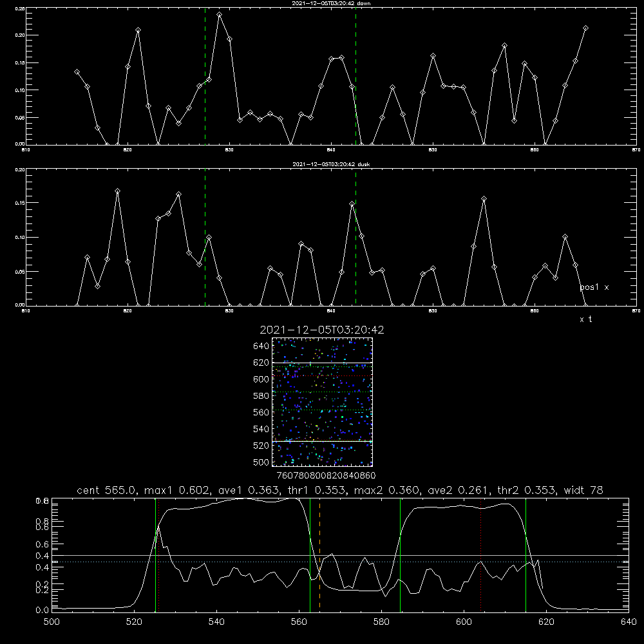Viewport: 644px width, 644px height.
Task: Click the right green dashed line in the dusk plot
Action: click(x=355, y=238)
